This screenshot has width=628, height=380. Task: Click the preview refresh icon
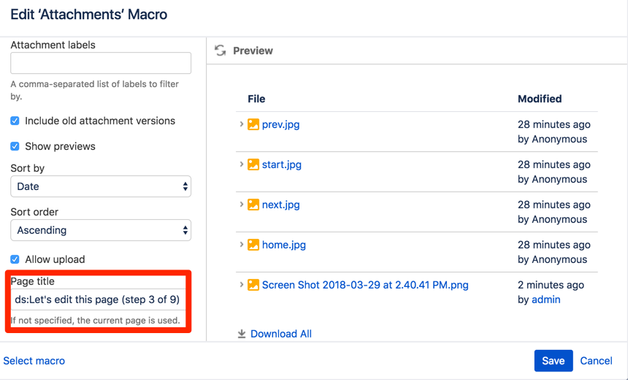coord(220,50)
